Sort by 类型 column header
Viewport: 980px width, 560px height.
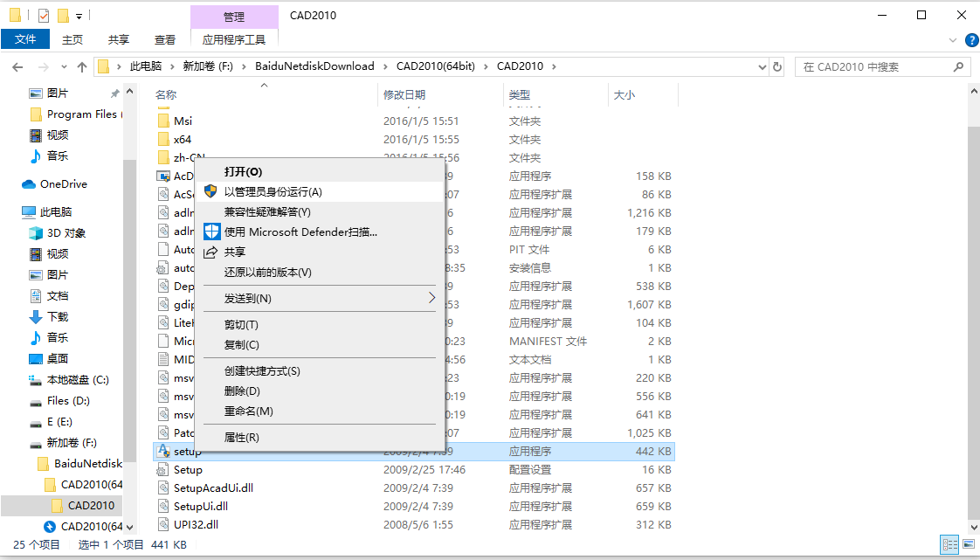pyautogui.click(x=520, y=94)
